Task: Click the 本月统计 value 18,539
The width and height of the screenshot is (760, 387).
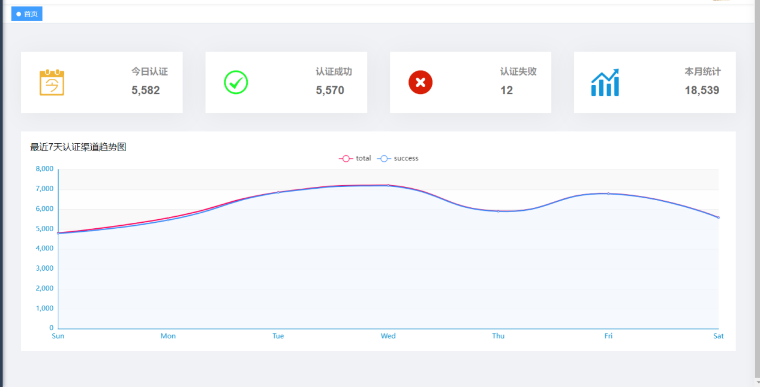Action: click(702, 90)
